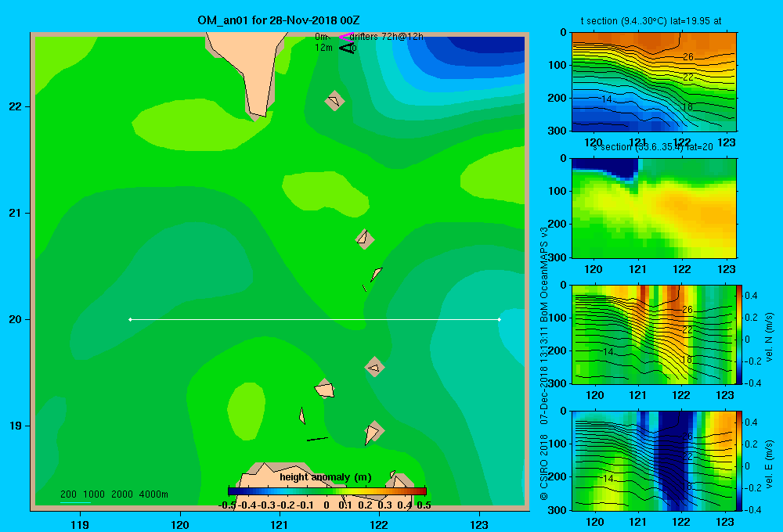Screen dimensions: 783x532
Task: Click the main map's longitude 119 tick label
Action: tap(80, 524)
